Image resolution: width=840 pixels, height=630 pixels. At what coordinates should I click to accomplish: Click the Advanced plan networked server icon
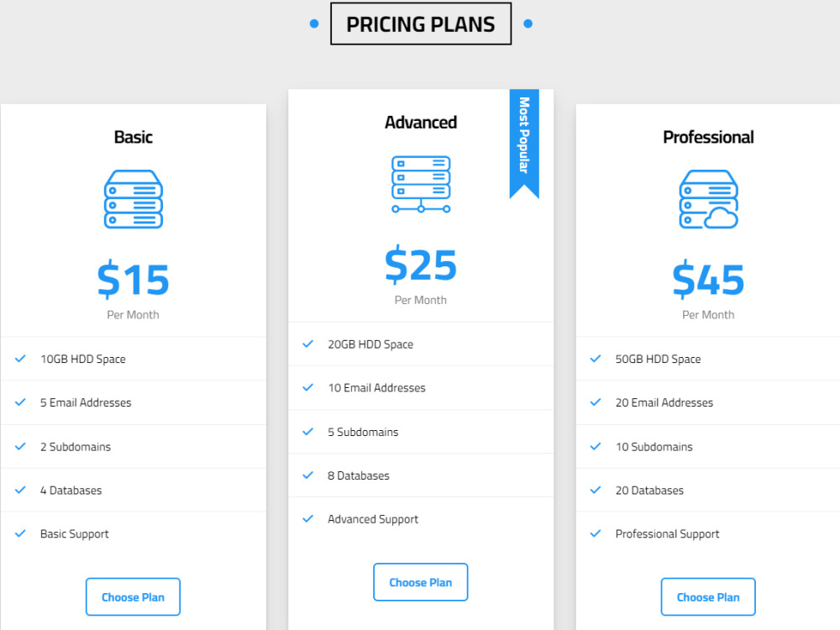[x=421, y=184]
